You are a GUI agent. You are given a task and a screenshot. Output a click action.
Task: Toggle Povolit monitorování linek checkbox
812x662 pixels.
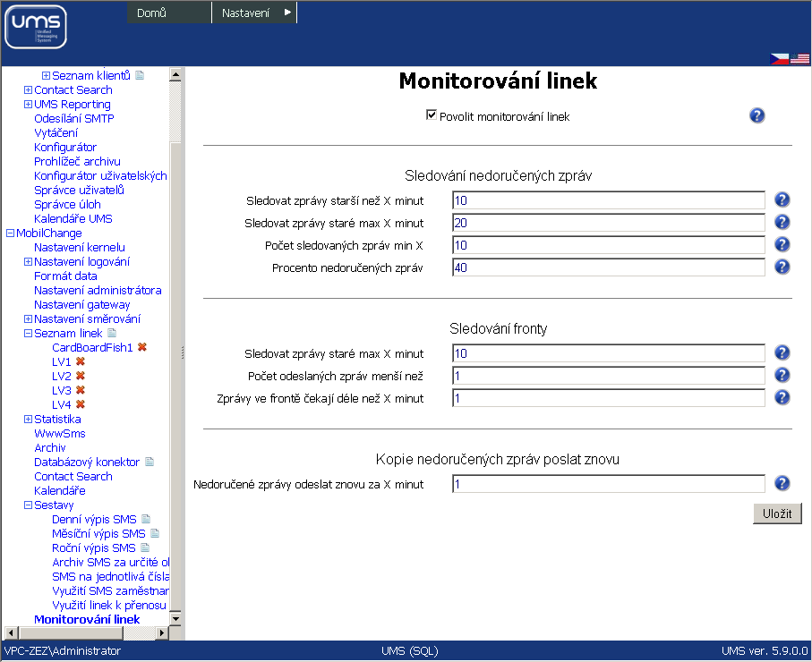[x=432, y=115]
